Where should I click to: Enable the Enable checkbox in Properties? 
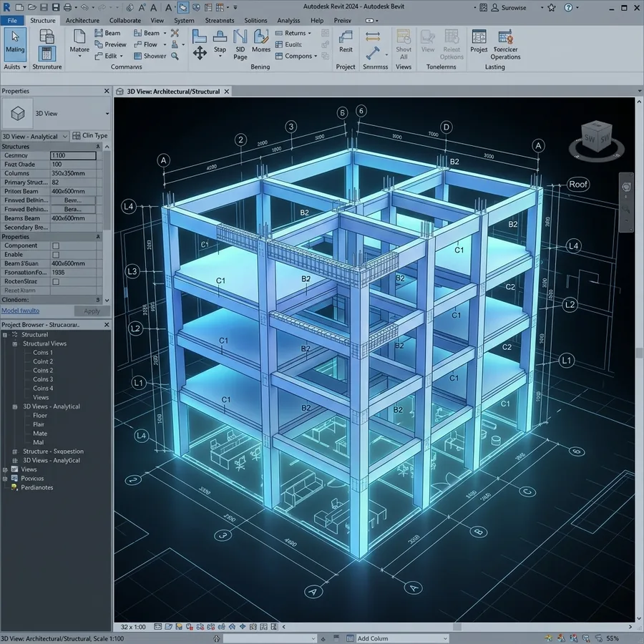coord(56,255)
